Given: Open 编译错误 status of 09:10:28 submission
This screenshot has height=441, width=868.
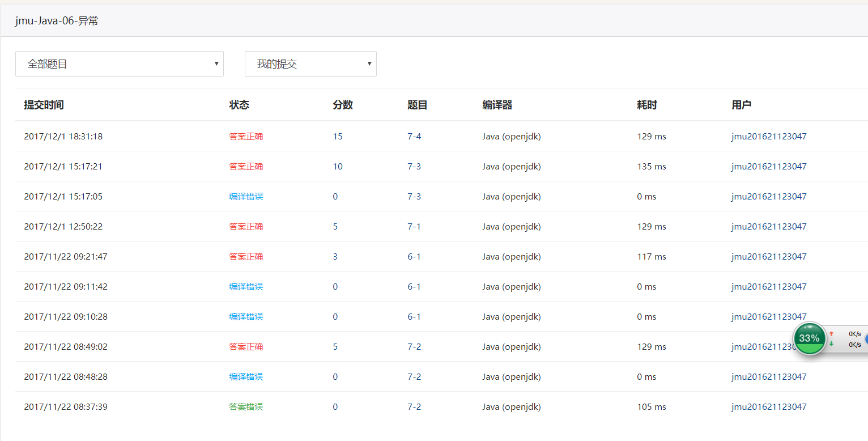Looking at the screenshot, I should [246, 317].
